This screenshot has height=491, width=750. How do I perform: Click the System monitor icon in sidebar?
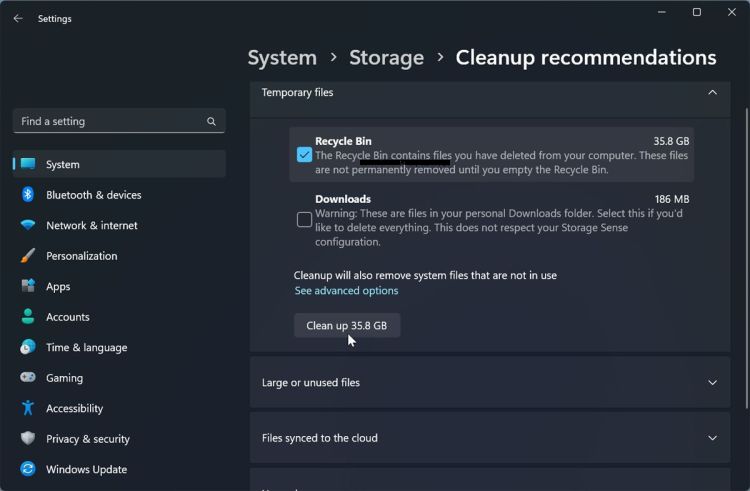click(x=28, y=164)
